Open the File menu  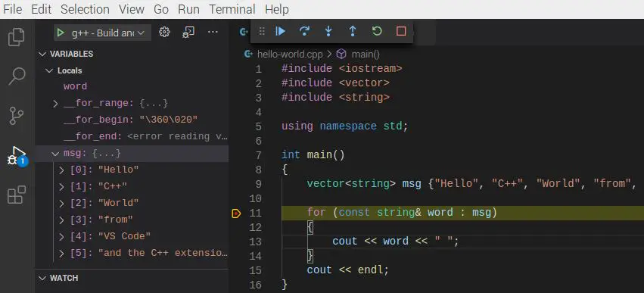click(x=12, y=9)
